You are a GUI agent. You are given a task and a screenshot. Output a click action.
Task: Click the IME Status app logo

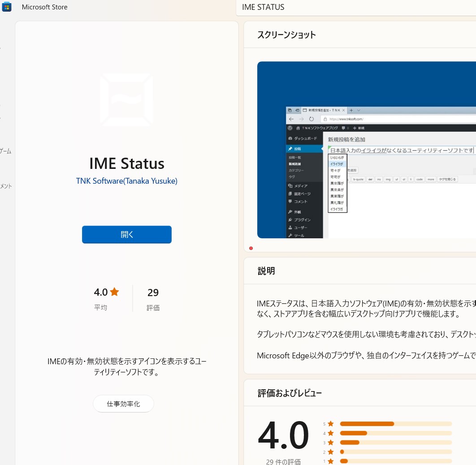click(126, 99)
